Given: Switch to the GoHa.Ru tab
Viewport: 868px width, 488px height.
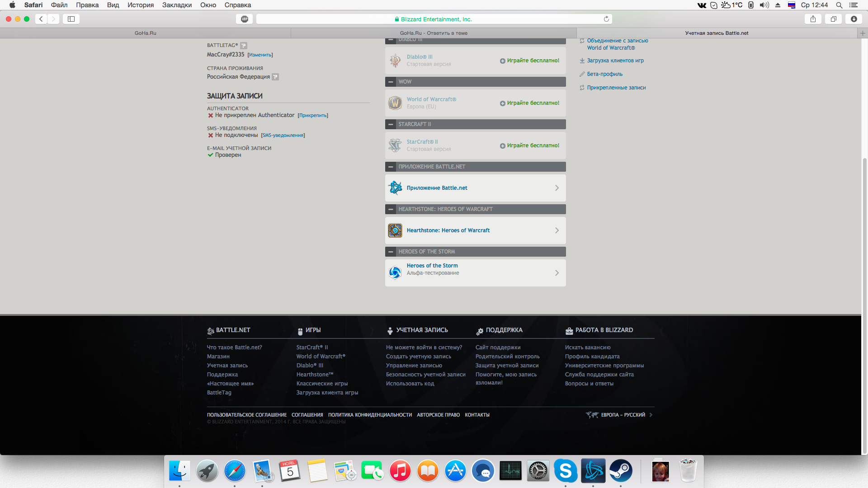Looking at the screenshot, I should 146,33.
